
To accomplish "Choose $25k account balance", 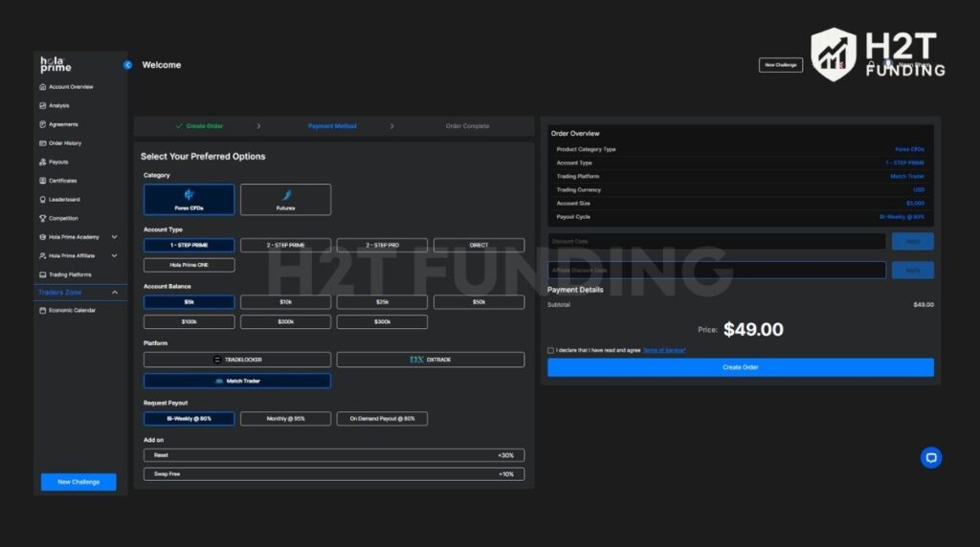I will click(x=382, y=301).
